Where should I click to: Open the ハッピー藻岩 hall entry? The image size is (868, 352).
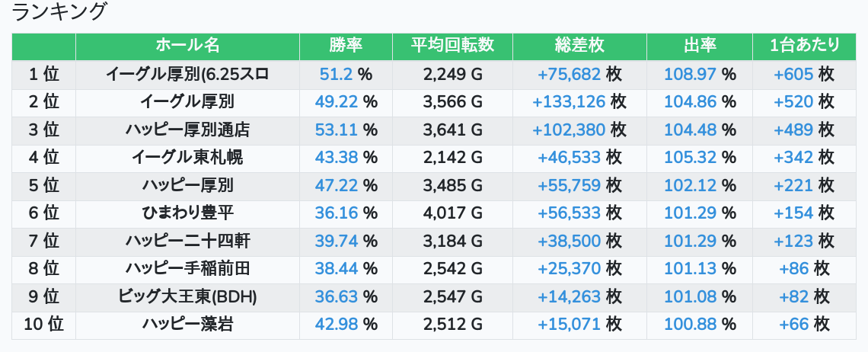[x=187, y=325]
